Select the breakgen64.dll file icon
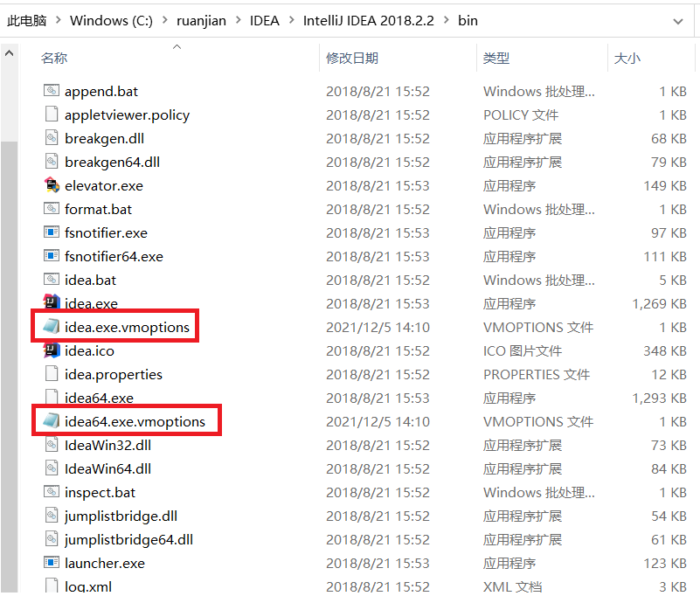The width and height of the screenshot is (700, 596). pos(52,162)
